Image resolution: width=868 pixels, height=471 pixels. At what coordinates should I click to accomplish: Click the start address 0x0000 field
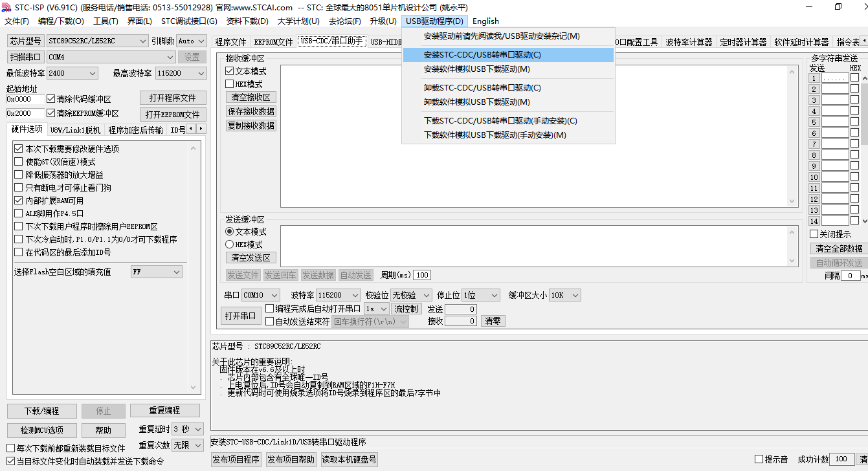(25, 99)
